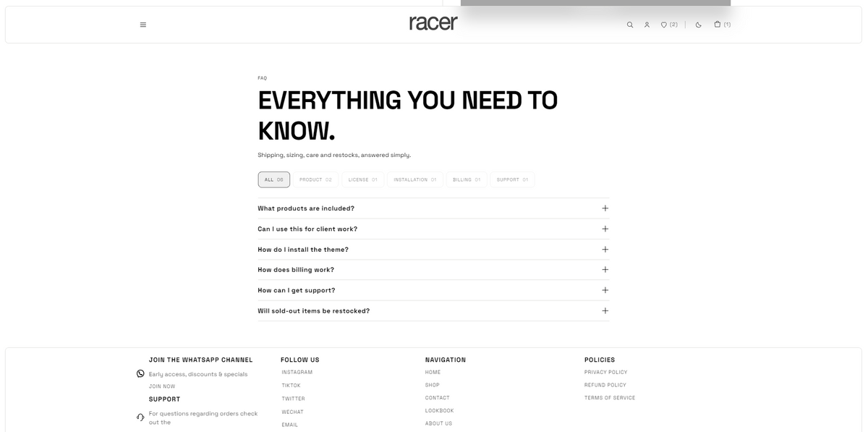The image size is (868, 432).
Task: Expand 'How does billing work?' plus icon
Action: click(x=605, y=270)
